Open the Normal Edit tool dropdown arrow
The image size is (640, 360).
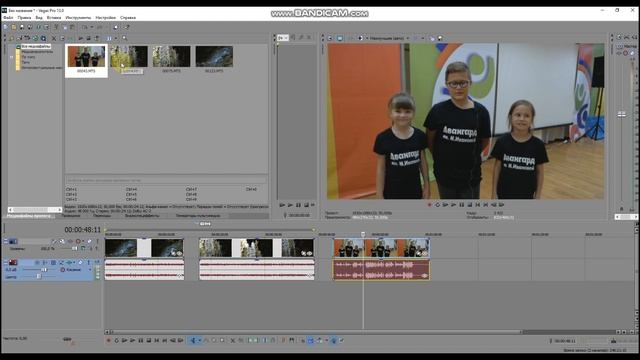point(199,340)
